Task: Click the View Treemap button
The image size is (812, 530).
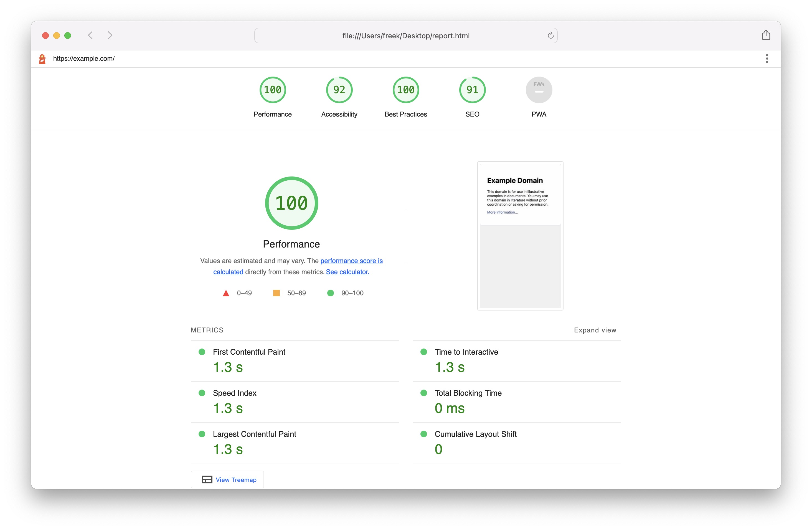Action: coord(227,479)
